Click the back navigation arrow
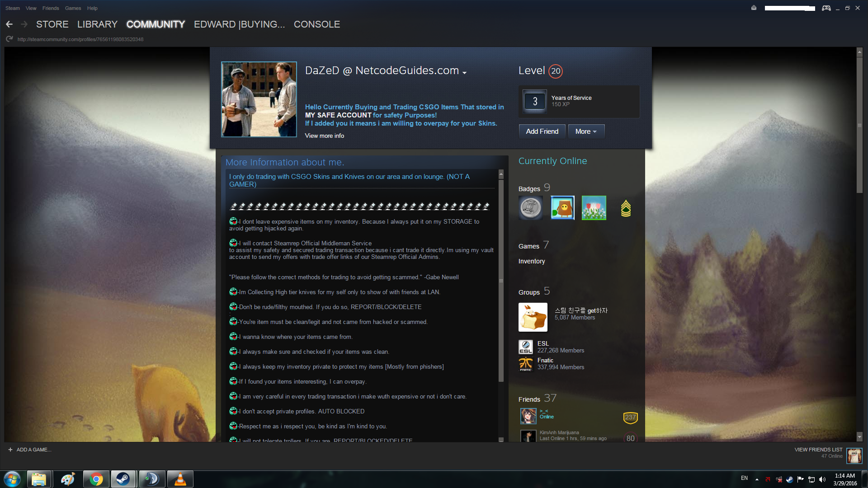Viewport: 868px width, 488px height. click(x=9, y=24)
